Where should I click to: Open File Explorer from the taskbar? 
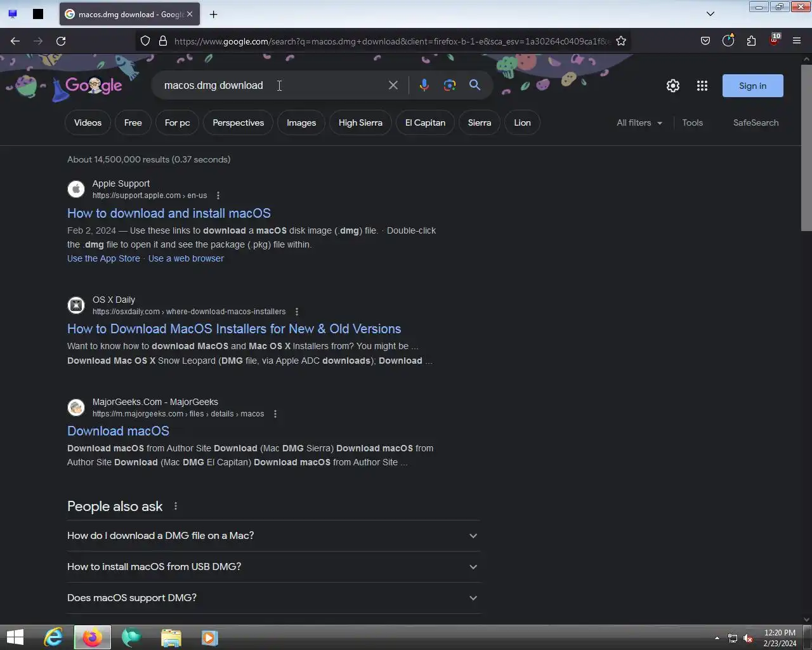click(x=171, y=637)
